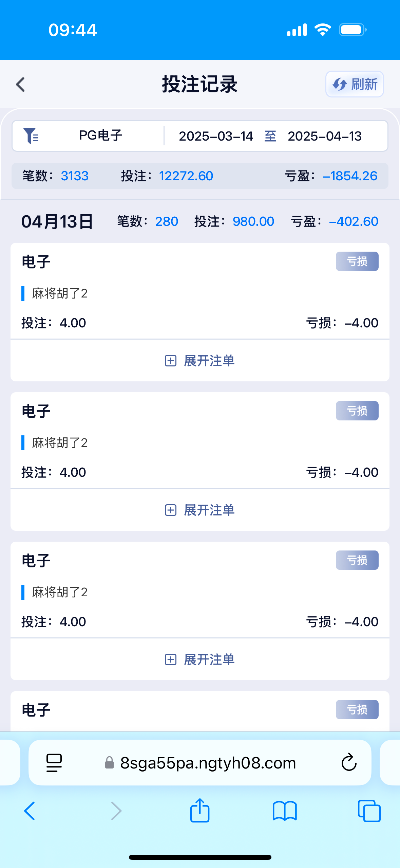Tap the back arrow in page header
This screenshot has height=868, width=400.
pyautogui.click(x=21, y=84)
